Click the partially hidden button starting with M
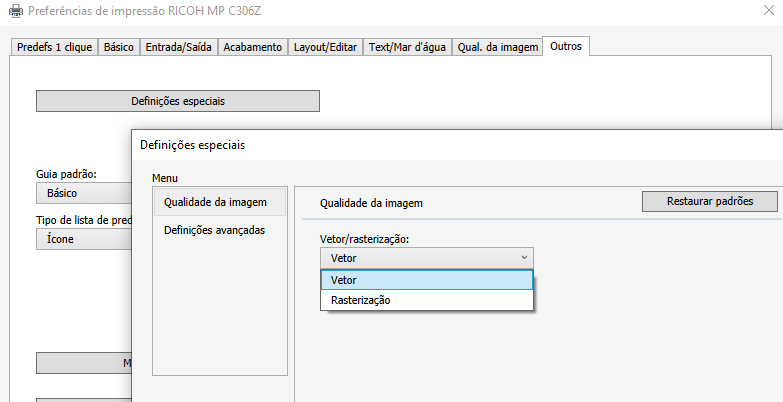This screenshot has width=783, height=402. click(x=84, y=363)
